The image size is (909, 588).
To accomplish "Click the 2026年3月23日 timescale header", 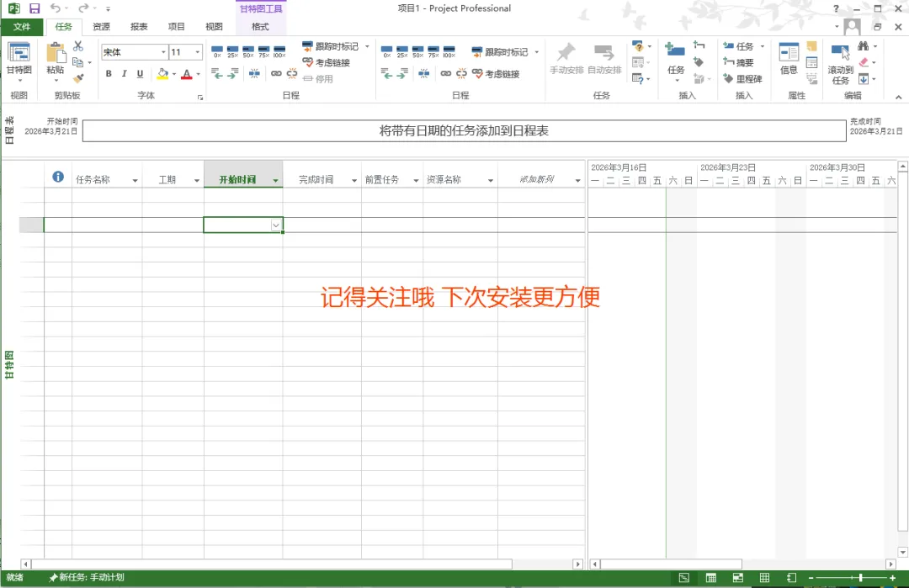I will tap(727, 167).
